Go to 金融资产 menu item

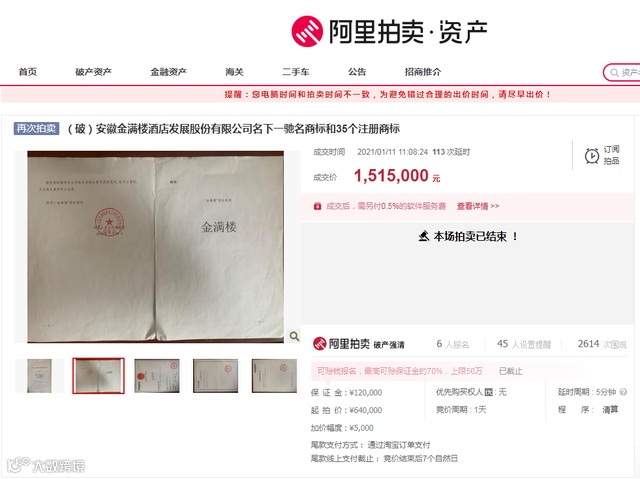pos(169,72)
